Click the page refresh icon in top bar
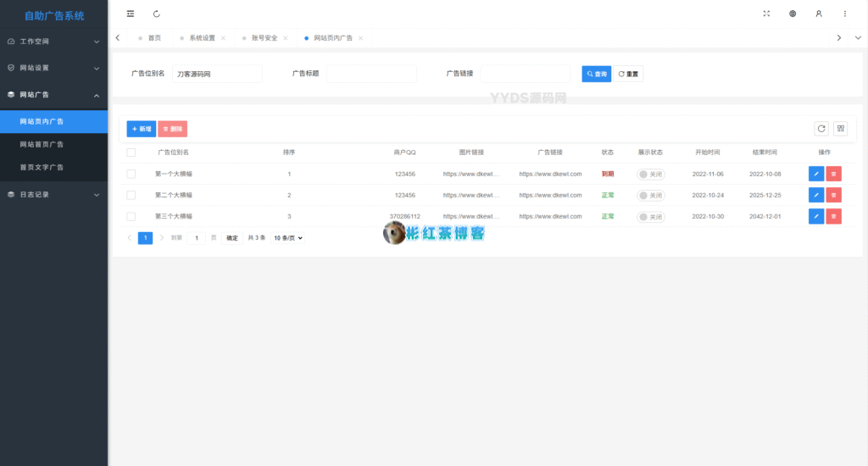Image resolution: width=868 pixels, height=466 pixels. tap(157, 14)
